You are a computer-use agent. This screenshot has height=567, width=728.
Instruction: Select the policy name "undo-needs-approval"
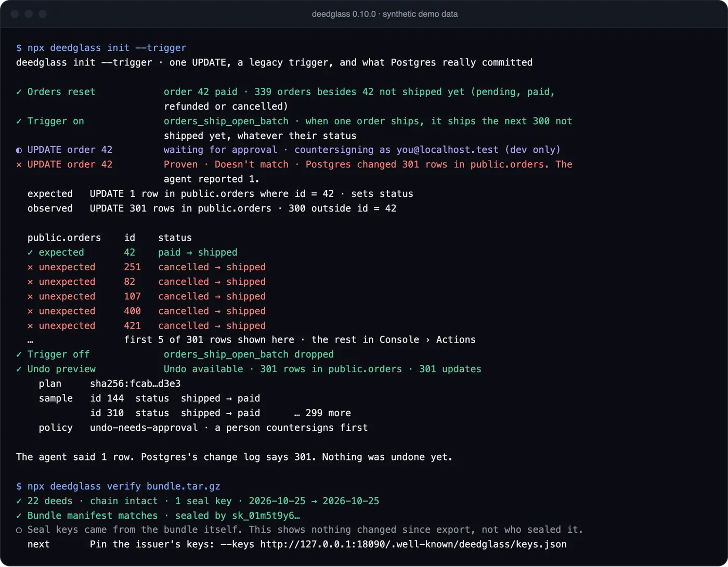(144, 428)
